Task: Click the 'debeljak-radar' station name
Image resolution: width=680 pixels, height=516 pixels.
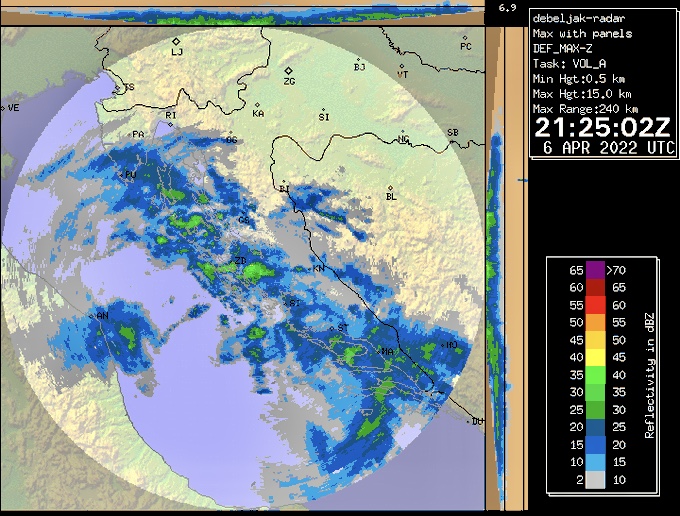Action: point(579,19)
